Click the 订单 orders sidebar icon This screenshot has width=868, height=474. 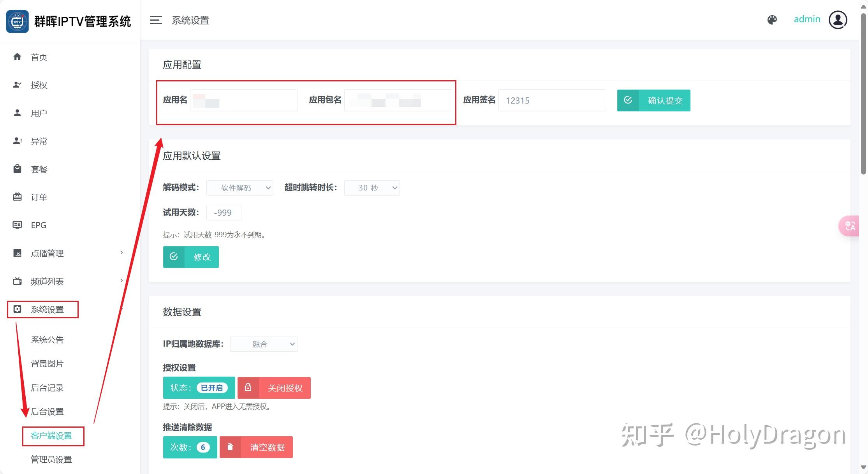(x=17, y=197)
